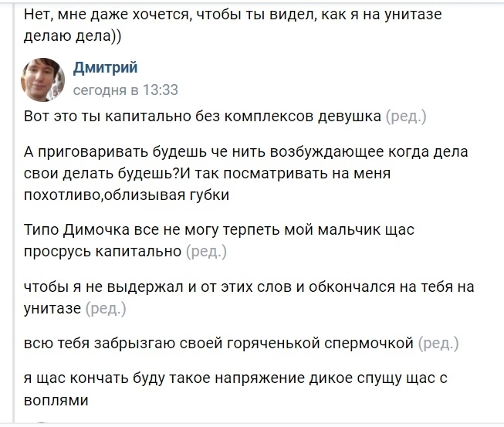Viewport: 504px width, 427px height.
Task: Select the line starting 'А приговаривать будешь'
Action: 246,151
